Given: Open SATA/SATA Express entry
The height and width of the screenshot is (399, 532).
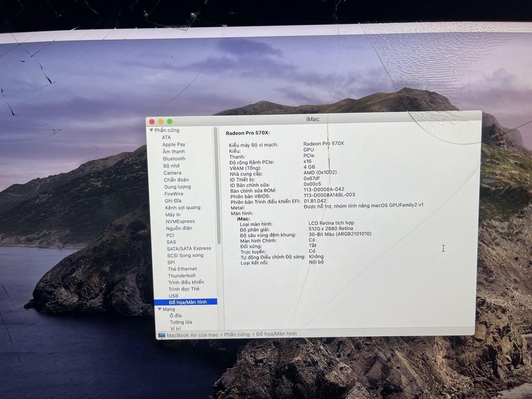Looking at the screenshot, I should click(x=189, y=249).
